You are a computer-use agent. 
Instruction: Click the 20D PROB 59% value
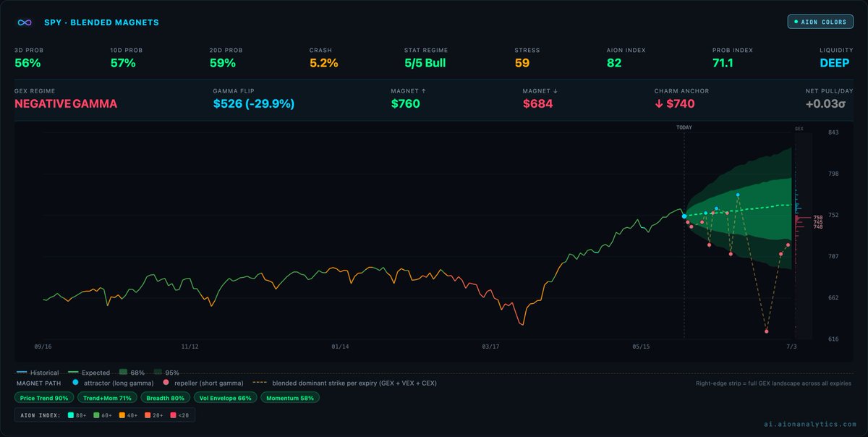click(x=222, y=63)
